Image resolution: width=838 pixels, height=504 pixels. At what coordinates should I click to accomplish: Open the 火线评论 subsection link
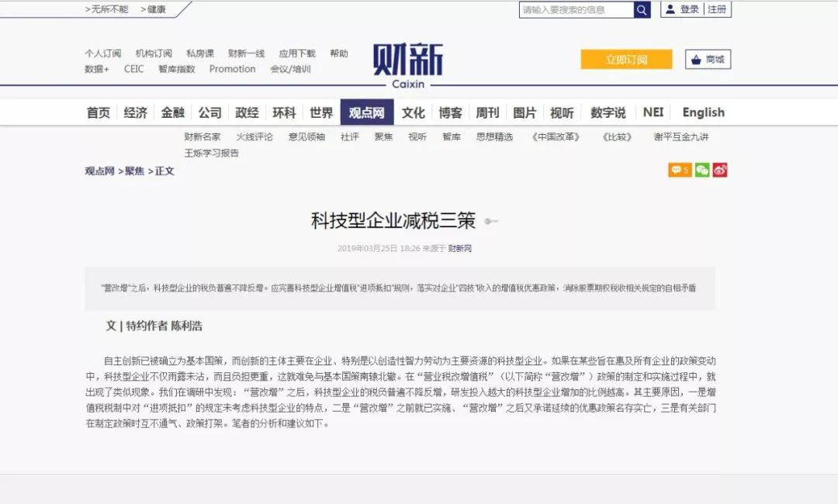pos(255,136)
